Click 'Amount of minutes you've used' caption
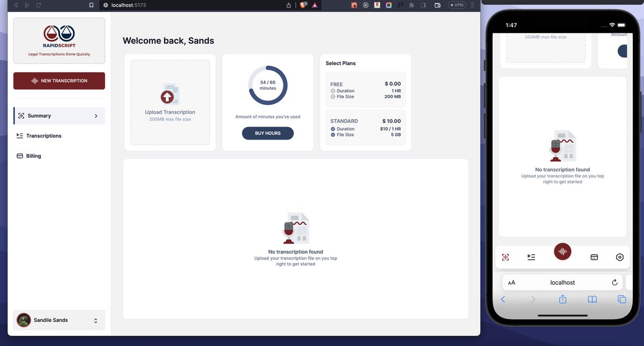The width and height of the screenshot is (644, 346). point(268,116)
